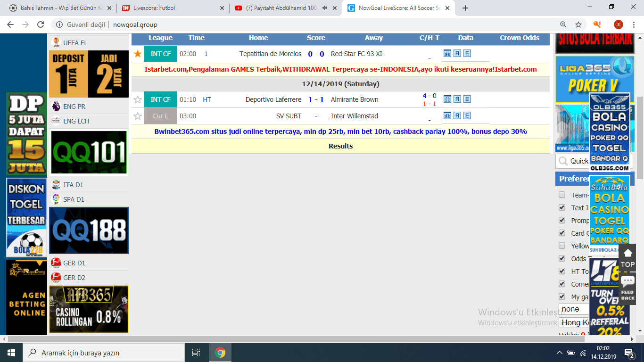Show hidden system tray icons chevron
This screenshot has height=362, width=644.
(560, 353)
